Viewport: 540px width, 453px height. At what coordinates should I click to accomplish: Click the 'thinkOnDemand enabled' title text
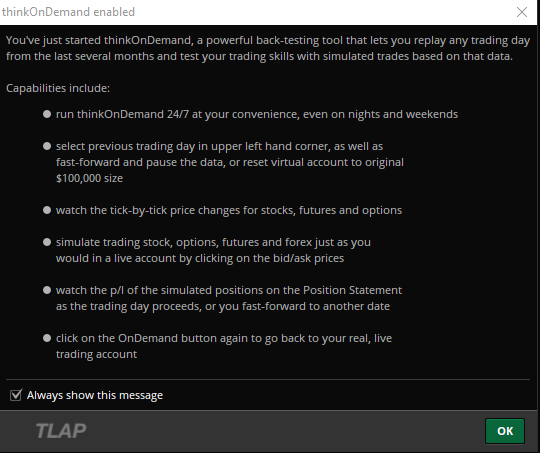click(68, 12)
